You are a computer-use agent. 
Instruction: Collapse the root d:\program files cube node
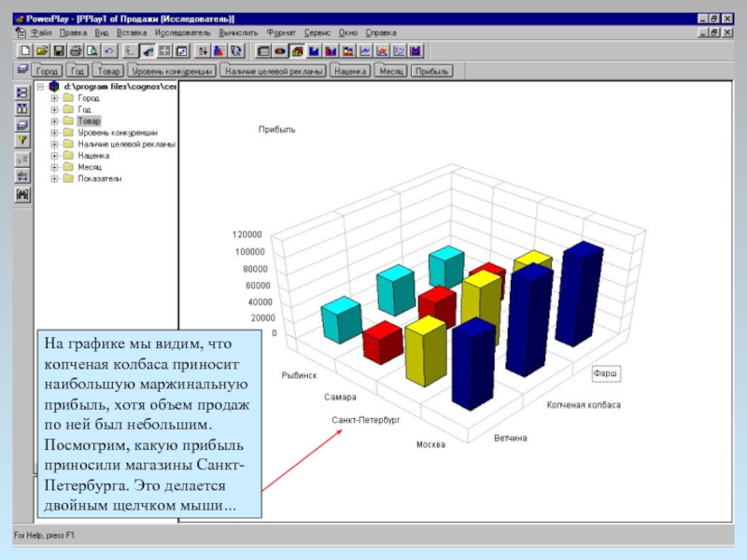tap(40, 87)
